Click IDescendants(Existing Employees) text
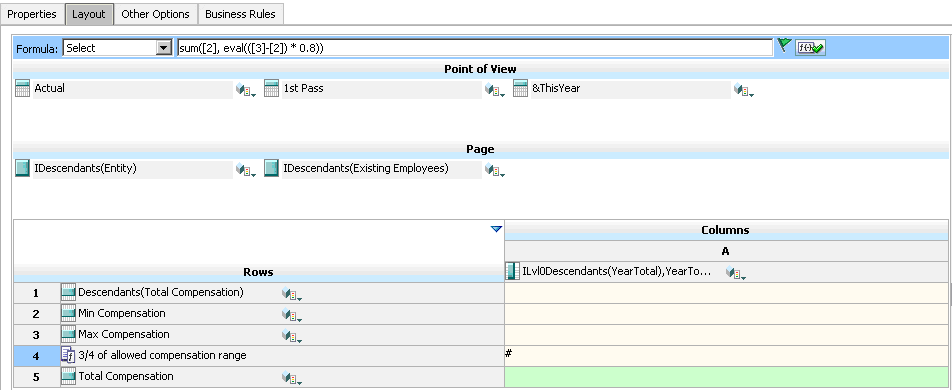Screen dimensions: 952x391 tap(366, 168)
